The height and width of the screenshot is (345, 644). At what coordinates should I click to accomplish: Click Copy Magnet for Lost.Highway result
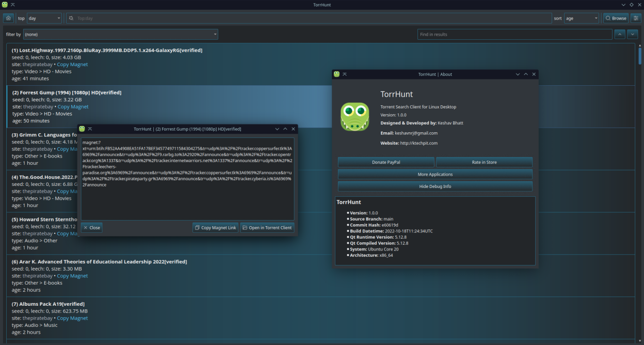pyautogui.click(x=72, y=64)
